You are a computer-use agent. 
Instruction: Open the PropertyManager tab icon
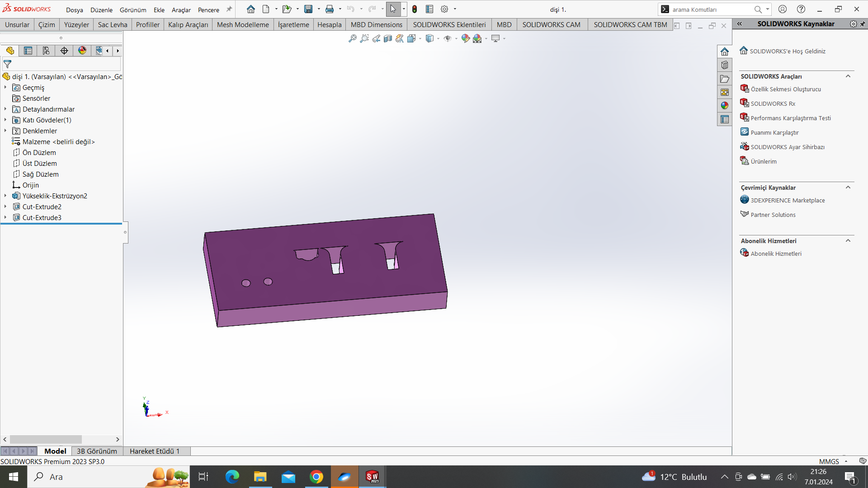tap(28, 51)
